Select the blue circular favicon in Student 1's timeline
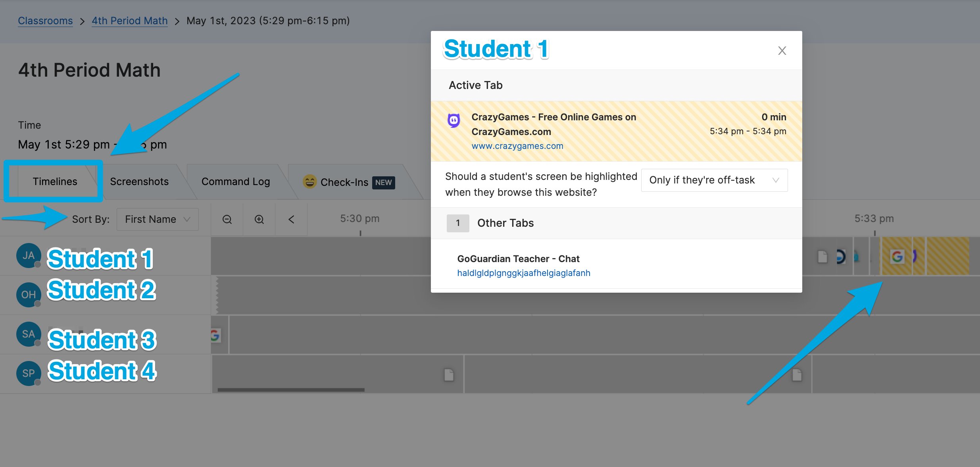Viewport: 980px width, 467px height. (x=840, y=257)
